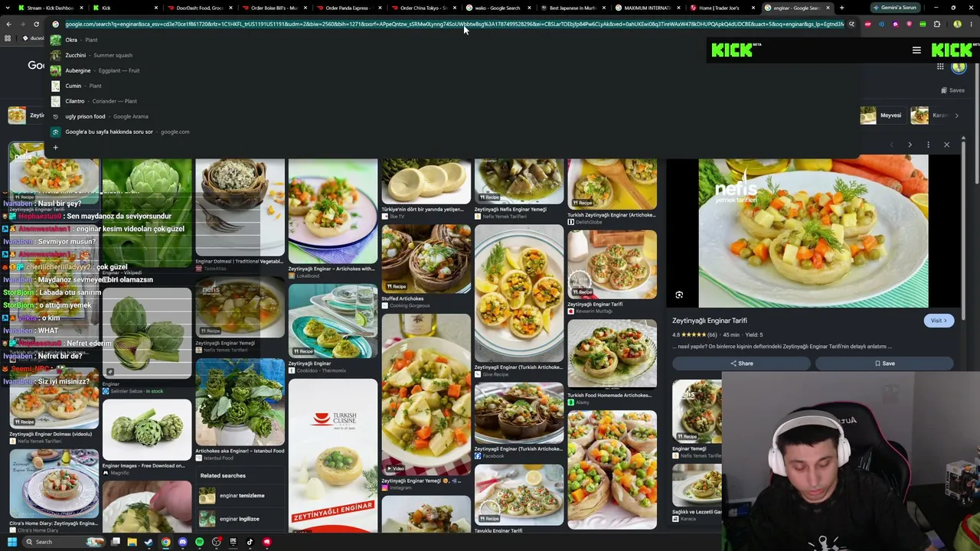Open Stuffed Artichokes image result
The image size is (980, 551).
pos(426,260)
